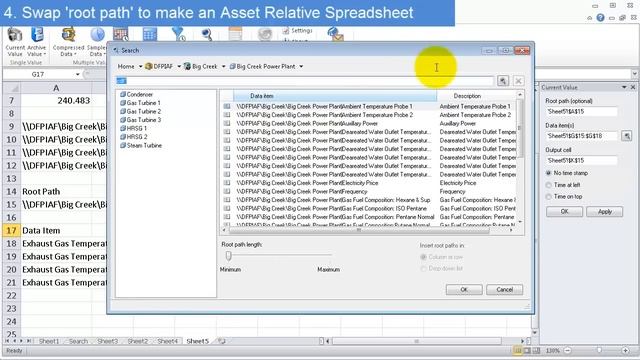Image resolution: width=640 pixels, height=360 pixels.
Task: Open Big Creek breadcrumb dropdown arrow
Action: [x=224, y=67]
